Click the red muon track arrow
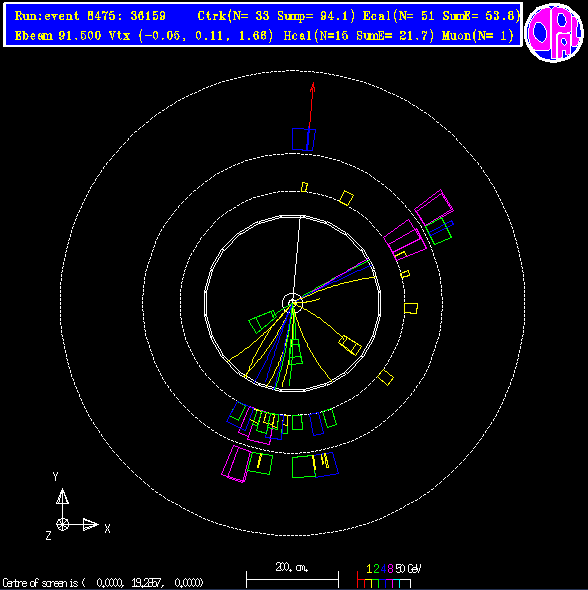The height and width of the screenshot is (590, 588). click(x=311, y=106)
